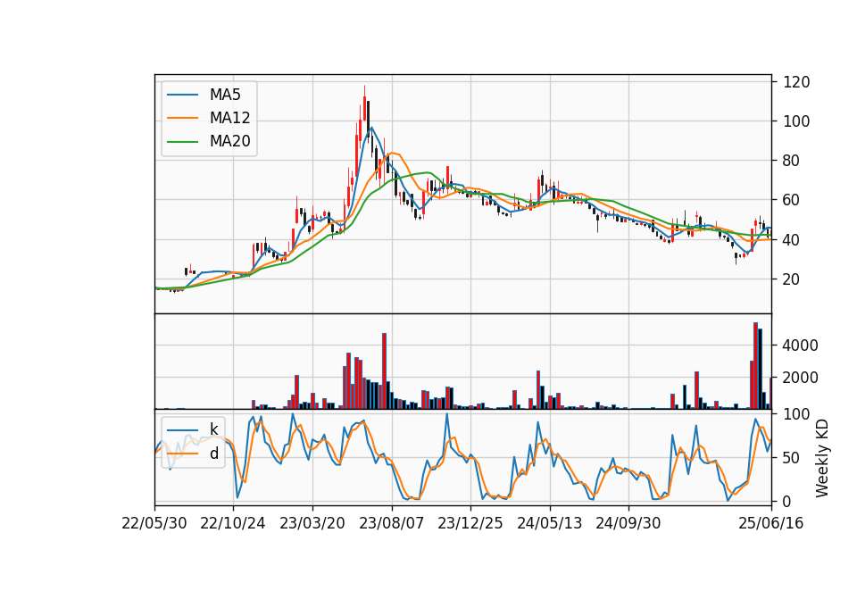
Task: Click the x-axis date 24/09/30
Action: [628, 523]
